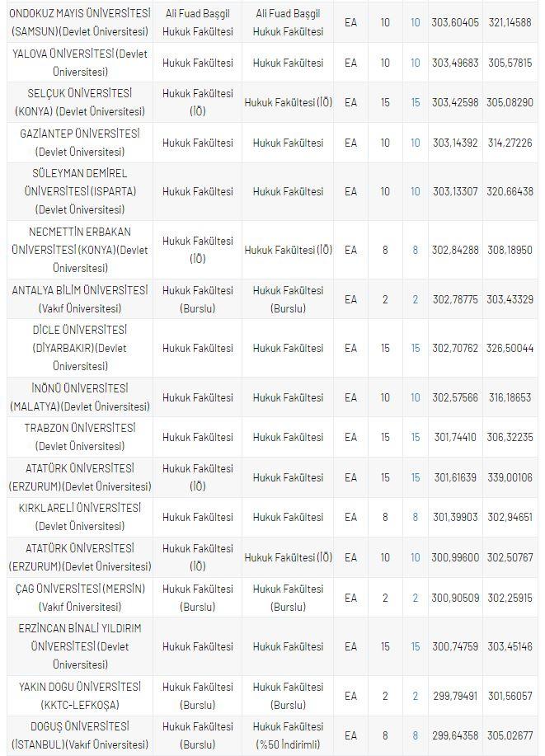Select blue 8 link in Necmettin Erbakan row
Image resolution: width=545 pixels, height=756 pixels.
(416, 250)
